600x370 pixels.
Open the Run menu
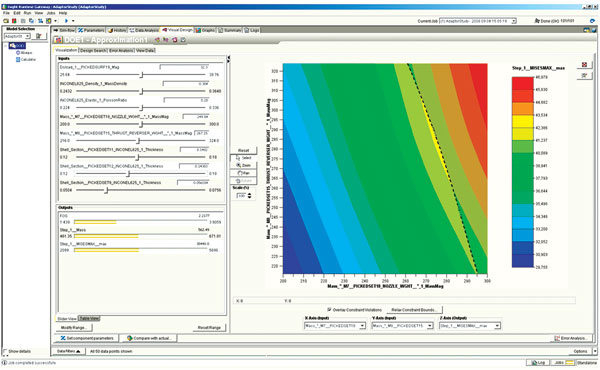(28, 13)
